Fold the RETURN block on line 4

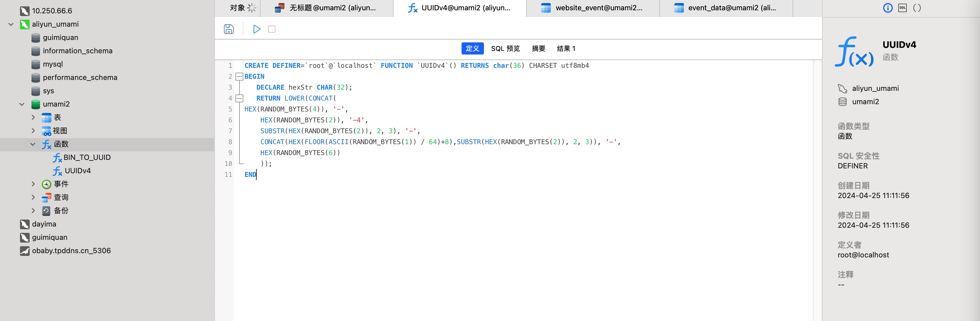tap(239, 98)
